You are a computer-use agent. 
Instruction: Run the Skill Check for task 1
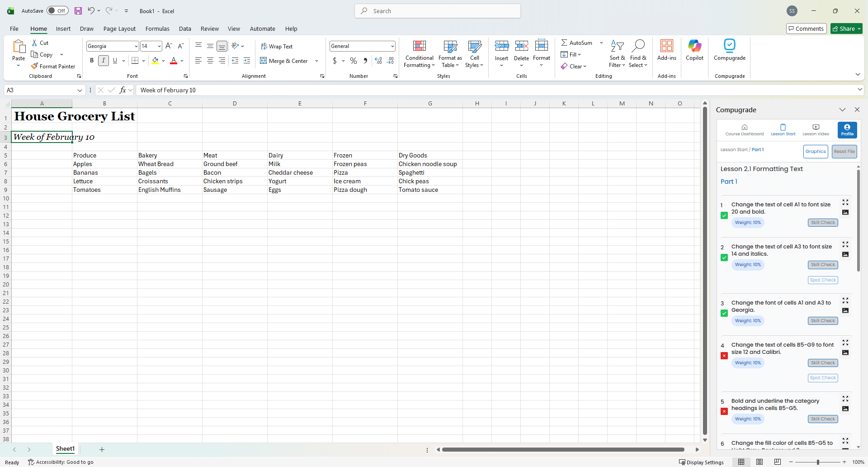(x=822, y=222)
